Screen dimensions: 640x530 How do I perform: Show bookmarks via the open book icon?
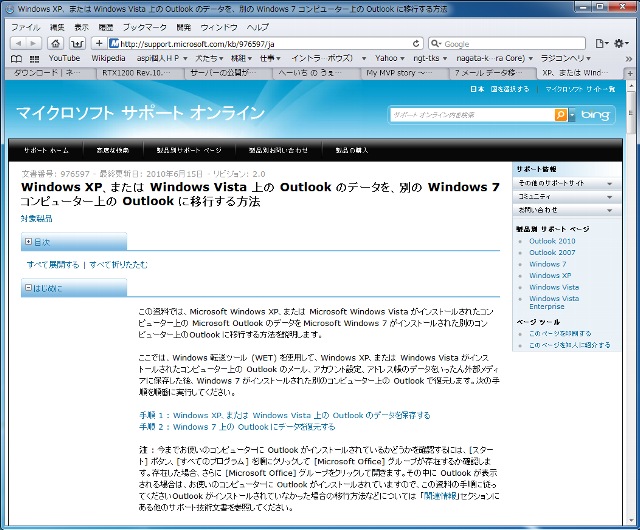point(16,59)
